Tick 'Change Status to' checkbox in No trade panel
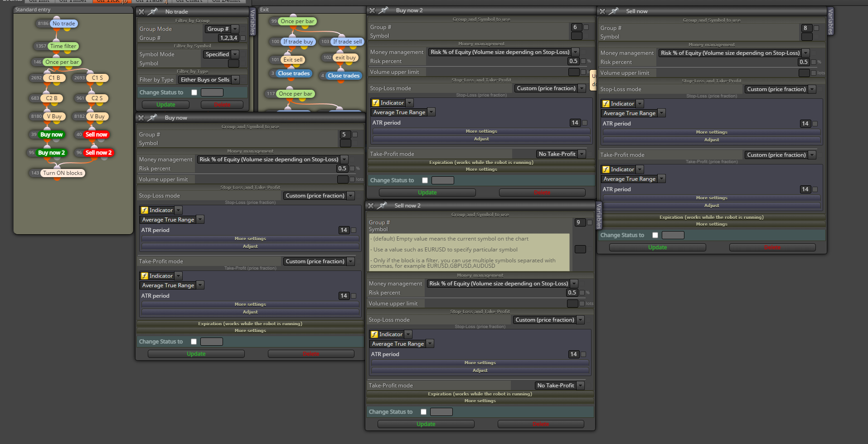The image size is (868, 444). pyautogui.click(x=194, y=92)
